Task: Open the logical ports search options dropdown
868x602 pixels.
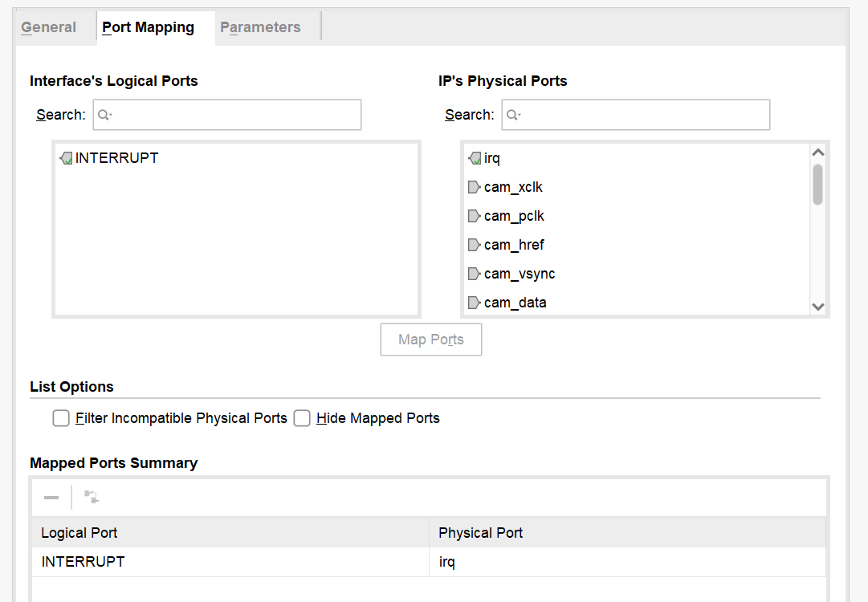Action: (105, 115)
